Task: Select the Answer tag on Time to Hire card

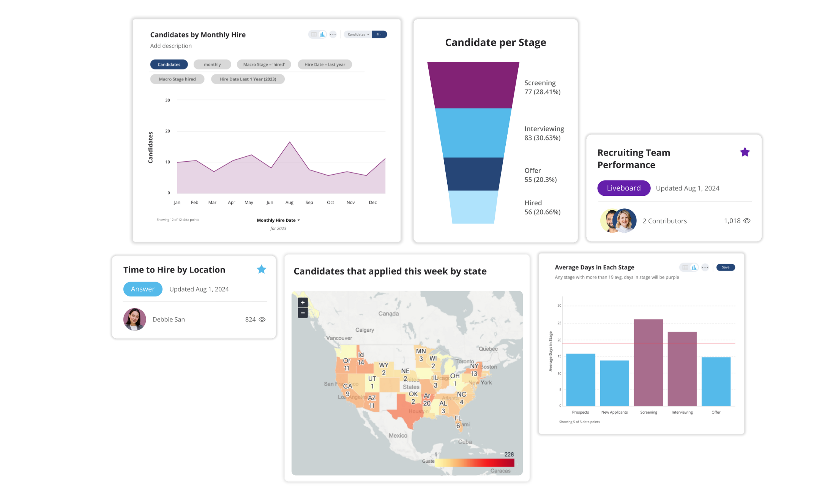Action: coord(143,289)
